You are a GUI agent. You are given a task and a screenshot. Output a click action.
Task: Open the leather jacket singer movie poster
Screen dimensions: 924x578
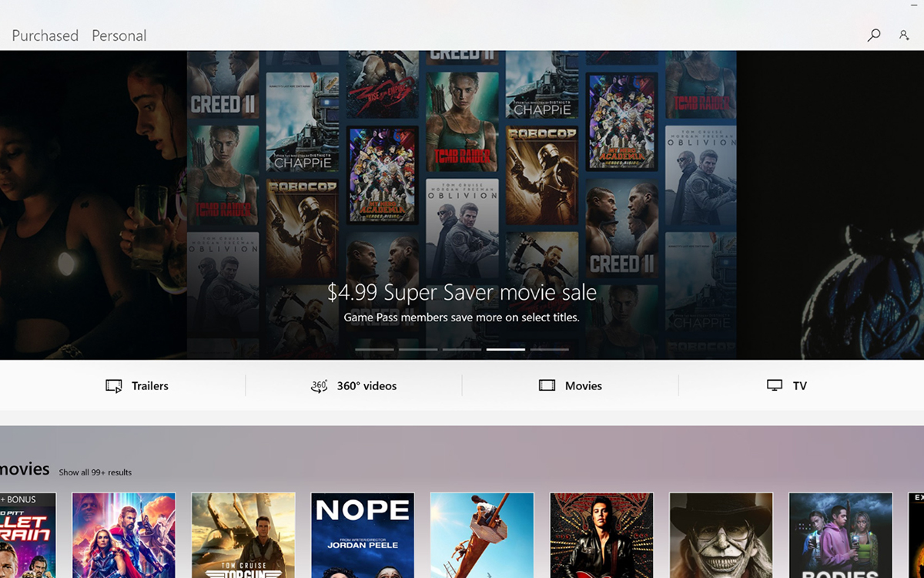(x=601, y=536)
